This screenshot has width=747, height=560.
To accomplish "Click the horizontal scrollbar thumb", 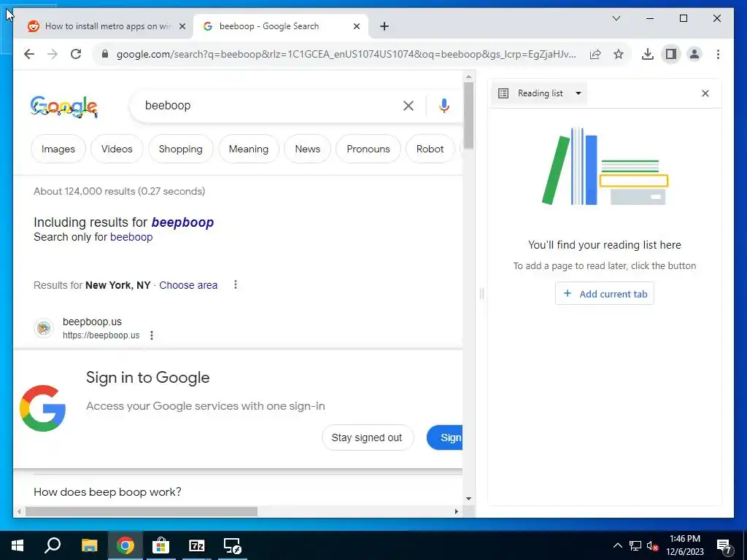I will pos(142,511).
